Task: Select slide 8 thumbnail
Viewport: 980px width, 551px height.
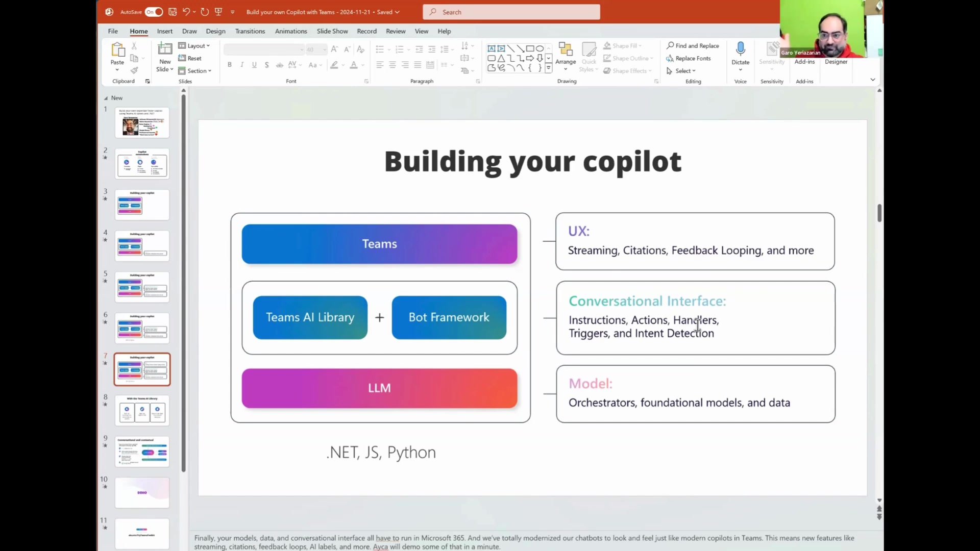Action: [x=142, y=410]
